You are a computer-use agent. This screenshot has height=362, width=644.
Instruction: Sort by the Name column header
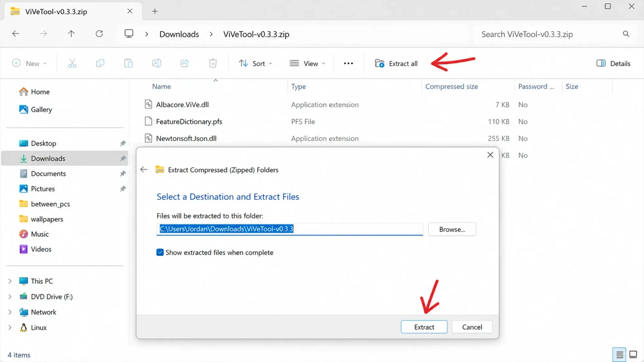[x=161, y=86]
